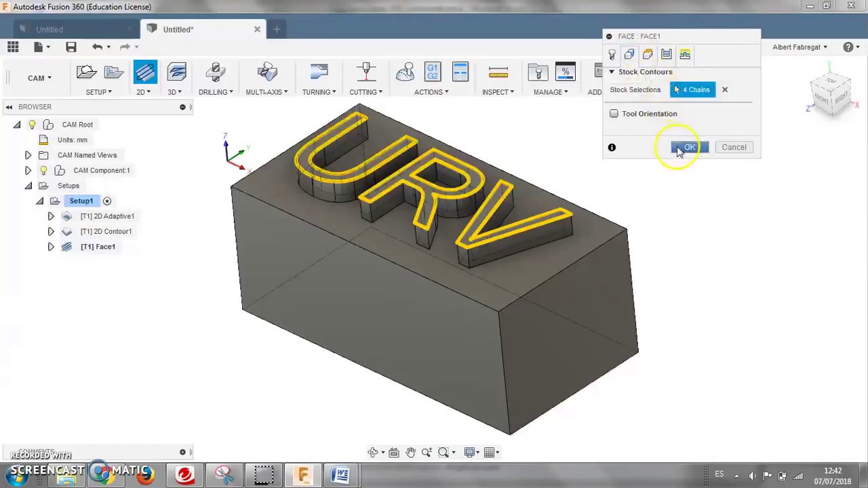Open Albert Fabregat account menu
The width and height of the screenshot is (868, 488).
pos(800,47)
